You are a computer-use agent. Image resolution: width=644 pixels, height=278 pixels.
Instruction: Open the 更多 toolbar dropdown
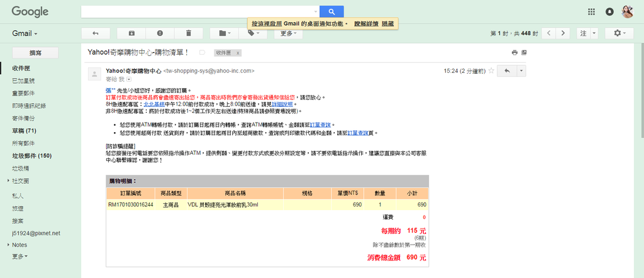point(289,33)
